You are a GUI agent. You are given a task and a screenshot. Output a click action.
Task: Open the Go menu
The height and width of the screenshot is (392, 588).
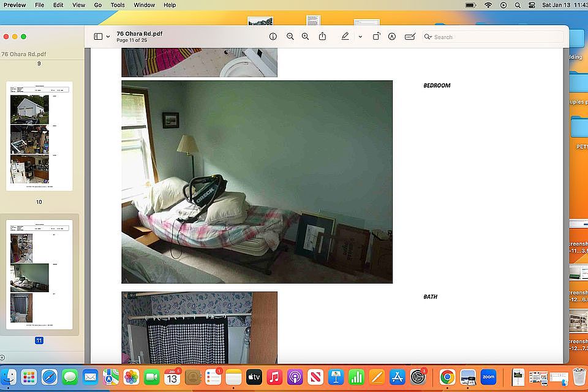pyautogui.click(x=98, y=5)
